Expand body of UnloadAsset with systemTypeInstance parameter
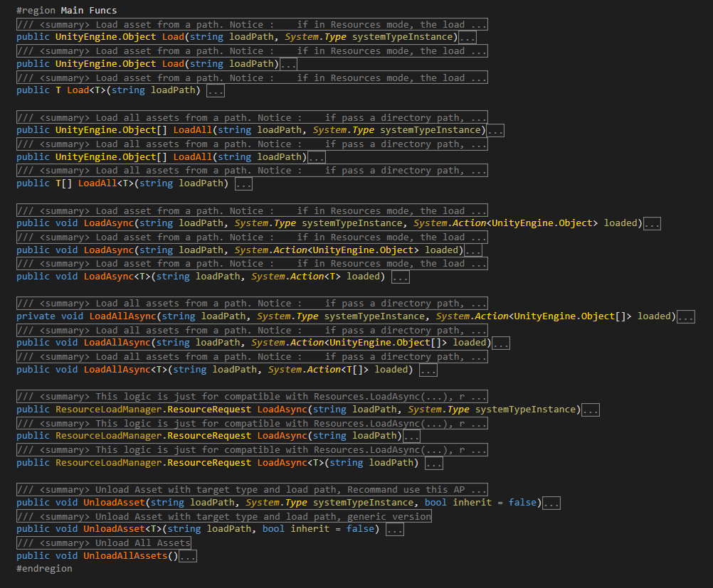 click(551, 503)
